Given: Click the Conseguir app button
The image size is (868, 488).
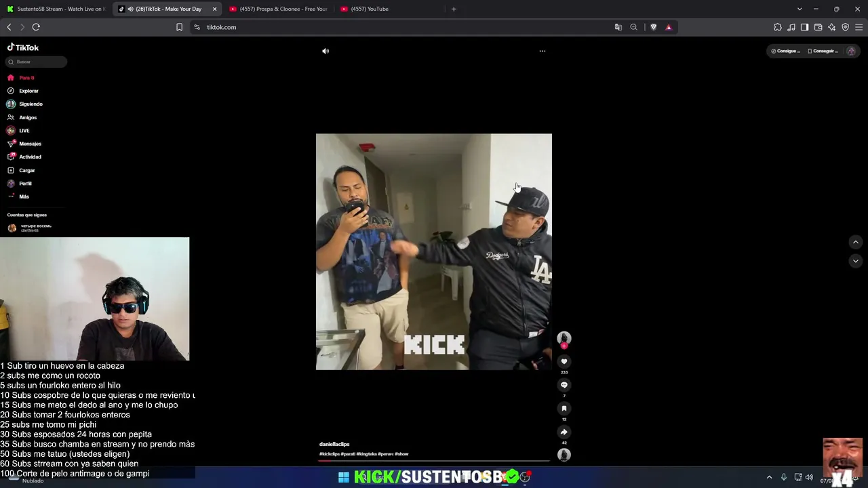Looking at the screenshot, I should pos(823,51).
